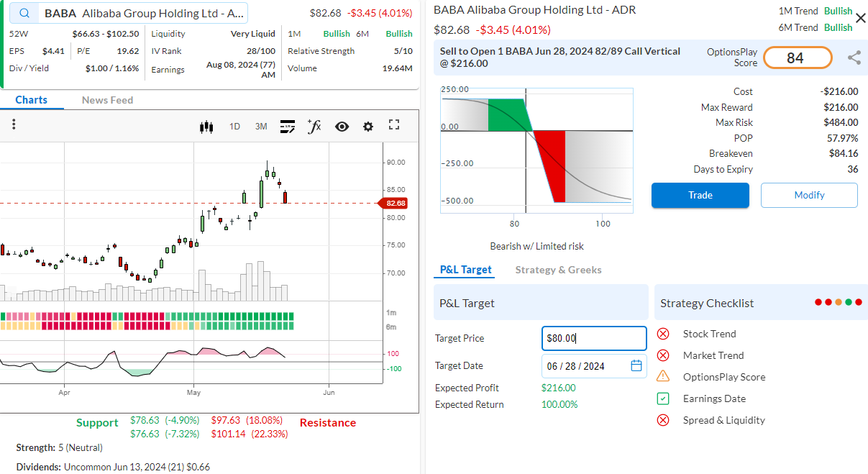Click the 6M Trend Bullish label in panel header

[x=816, y=27]
